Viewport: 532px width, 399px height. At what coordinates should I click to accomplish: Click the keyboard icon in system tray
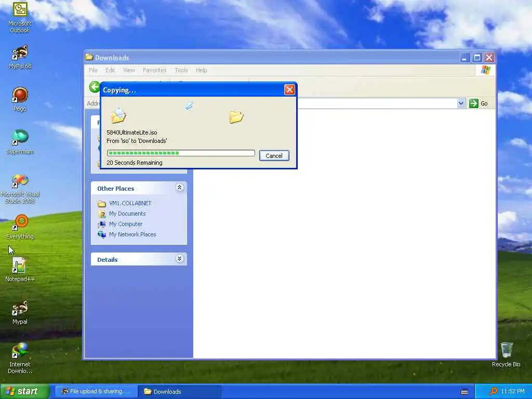pos(464,392)
